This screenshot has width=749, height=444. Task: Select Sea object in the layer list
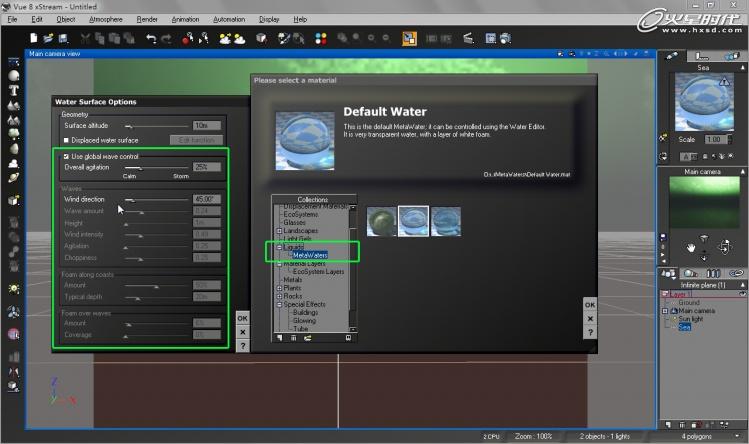pyautogui.click(x=685, y=327)
